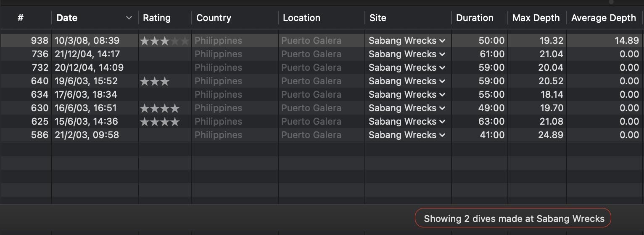Open site chevron for dive 634

pos(442,95)
